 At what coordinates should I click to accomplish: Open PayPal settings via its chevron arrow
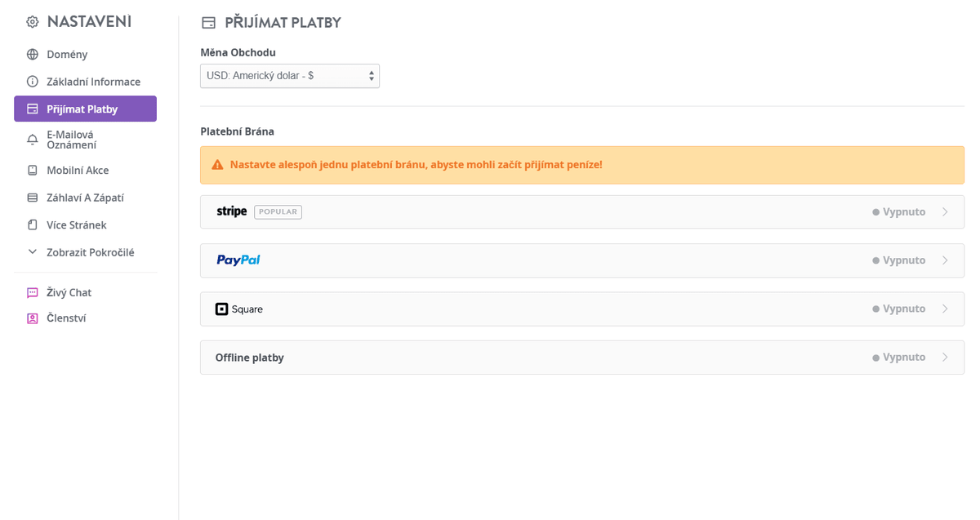pos(945,260)
